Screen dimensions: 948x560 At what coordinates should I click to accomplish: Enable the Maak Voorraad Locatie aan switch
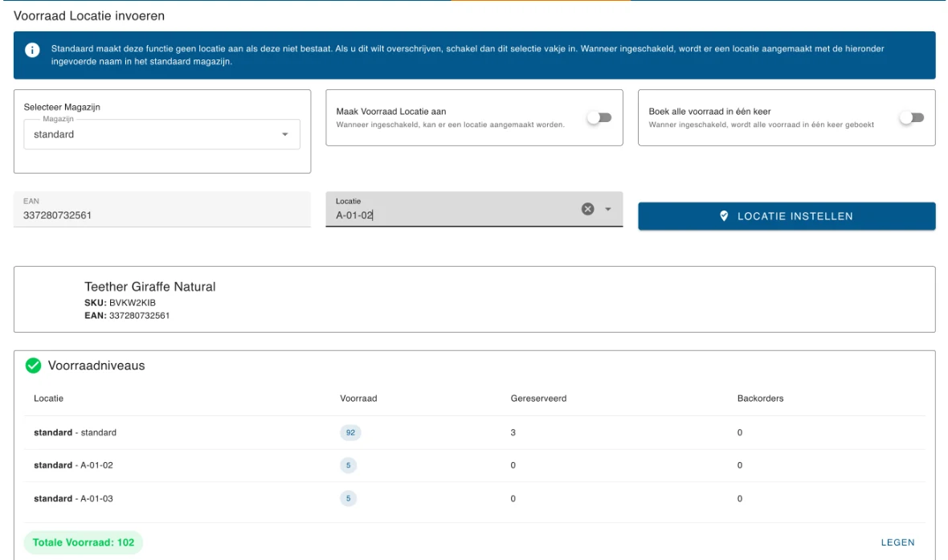(x=599, y=118)
